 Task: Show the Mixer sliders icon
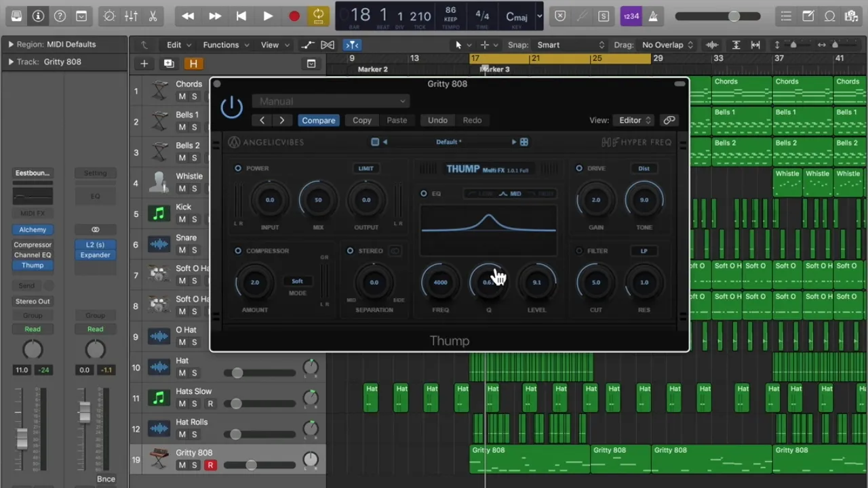click(x=131, y=16)
